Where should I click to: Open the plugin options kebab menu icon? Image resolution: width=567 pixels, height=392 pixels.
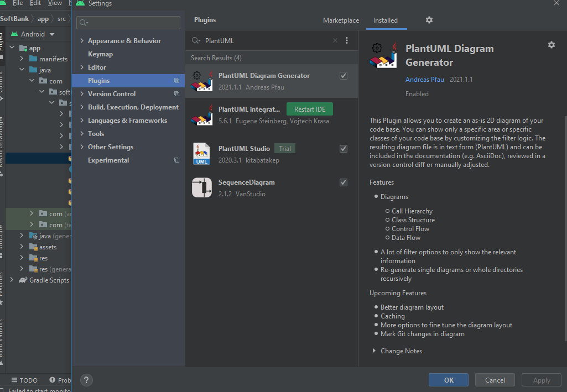[347, 40]
